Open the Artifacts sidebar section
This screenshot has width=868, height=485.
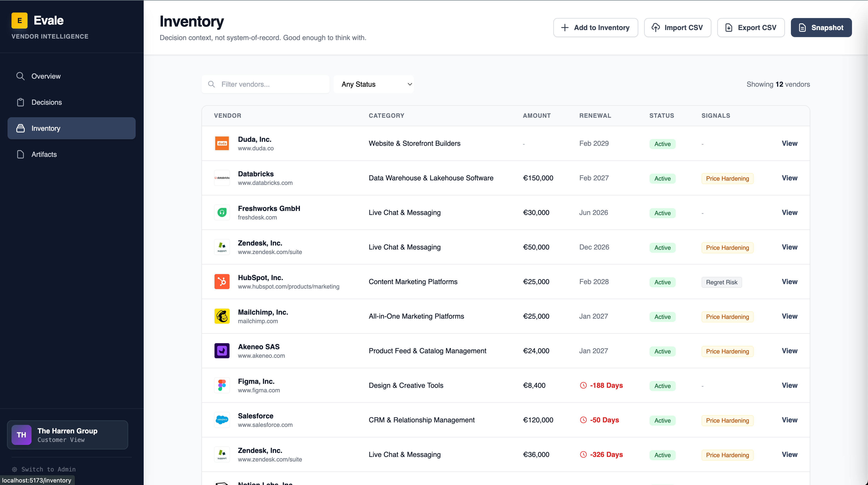coord(44,155)
